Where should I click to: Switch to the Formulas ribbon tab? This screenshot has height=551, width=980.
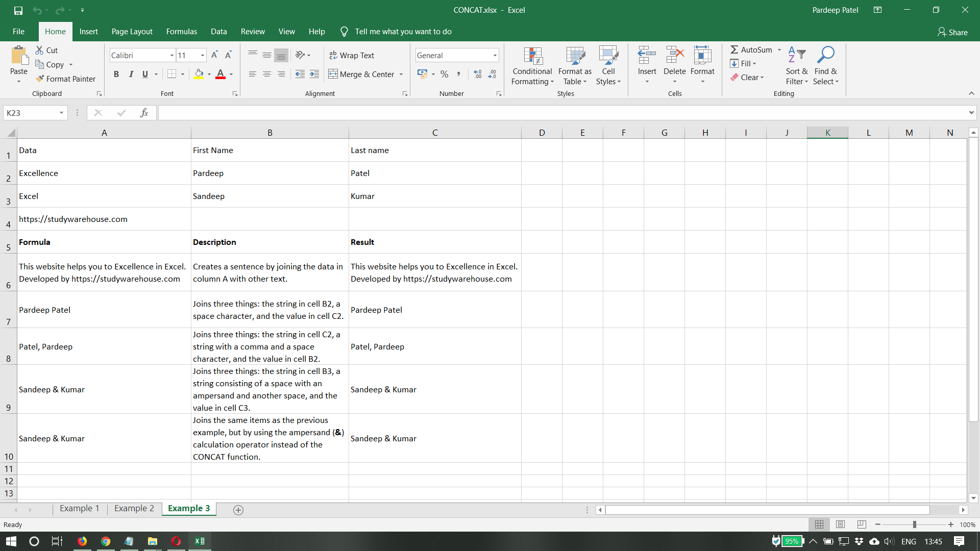pyautogui.click(x=181, y=31)
